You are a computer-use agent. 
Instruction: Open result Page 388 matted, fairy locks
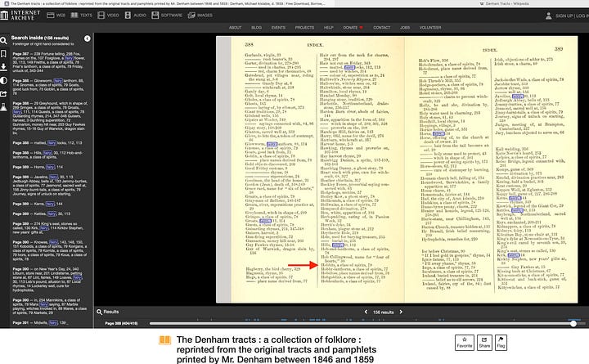pos(49,143)
